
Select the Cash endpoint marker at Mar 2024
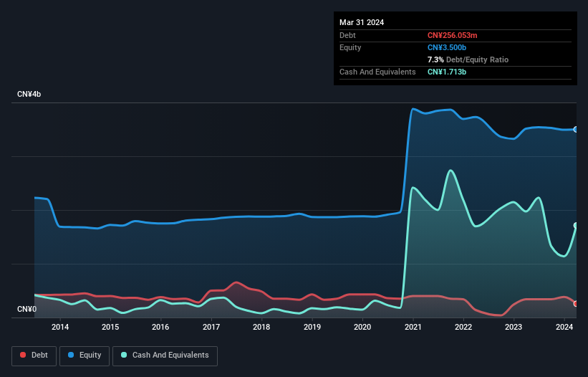click(x=576, y=226)
